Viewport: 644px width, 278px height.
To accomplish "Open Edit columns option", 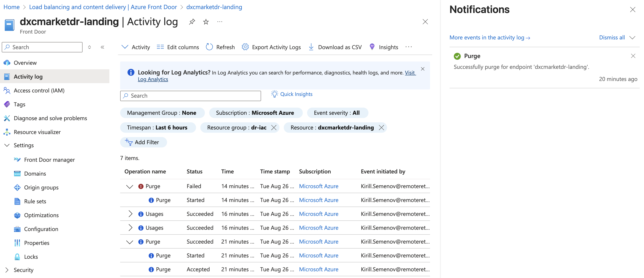I will [178, 47].
